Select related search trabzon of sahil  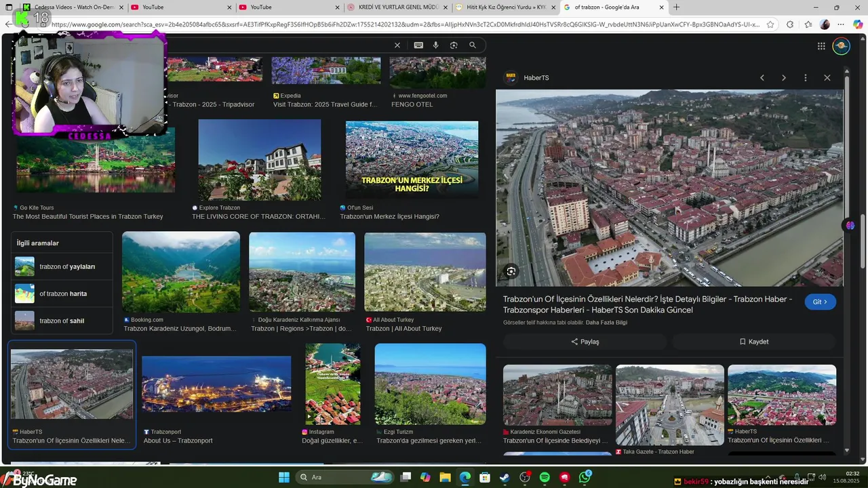pyautogui.click(x=62, y=321)
